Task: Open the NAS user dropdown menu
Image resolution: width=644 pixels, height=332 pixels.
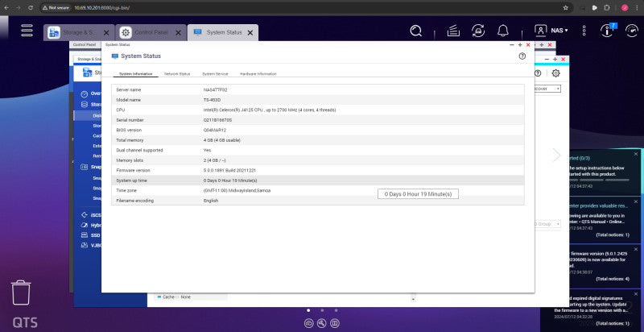Action: pos(559,31)
